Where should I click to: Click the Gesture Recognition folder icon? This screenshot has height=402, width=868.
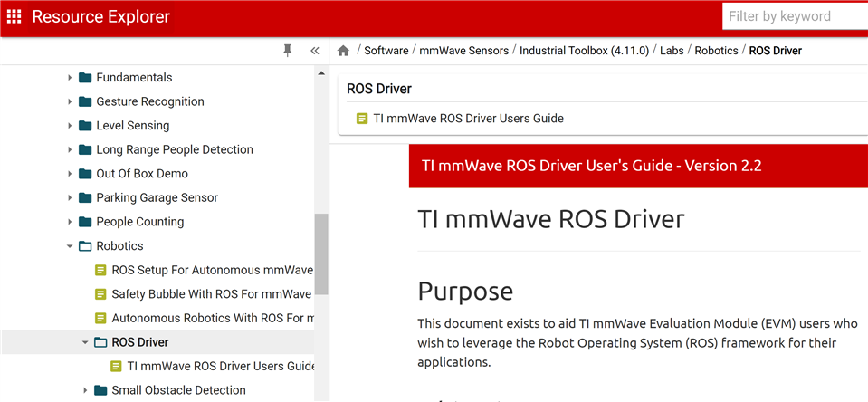tap(85, 101)
